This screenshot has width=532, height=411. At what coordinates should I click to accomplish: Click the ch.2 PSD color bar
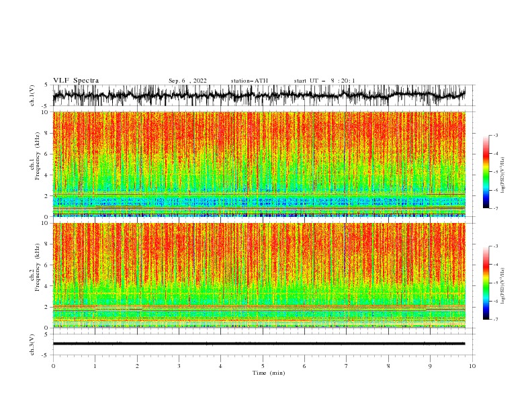point(486,283)
